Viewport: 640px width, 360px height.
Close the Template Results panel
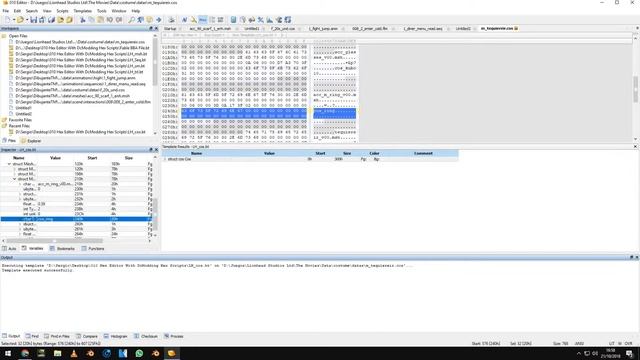(x=635, y=146)
